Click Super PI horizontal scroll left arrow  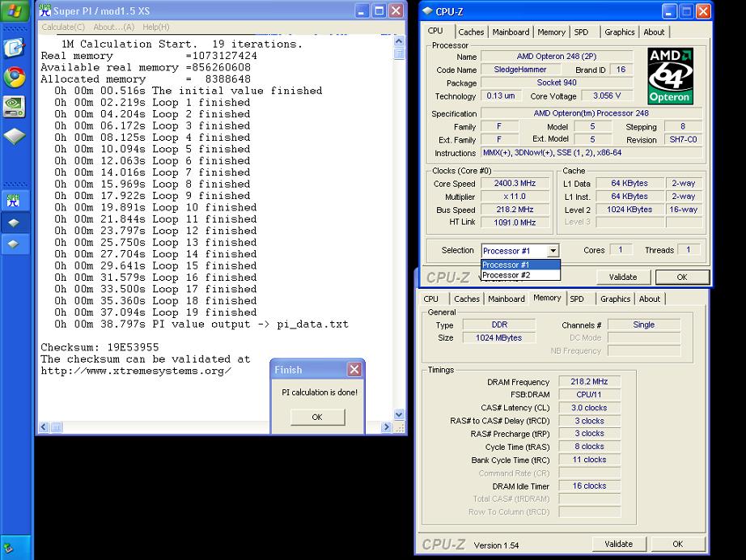tap(44, 427)
